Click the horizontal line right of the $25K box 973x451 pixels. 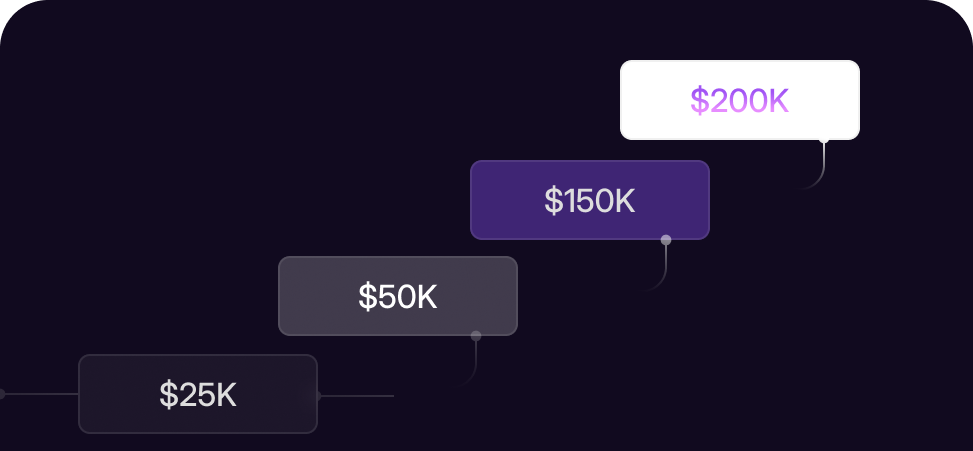tap(357, 396)
